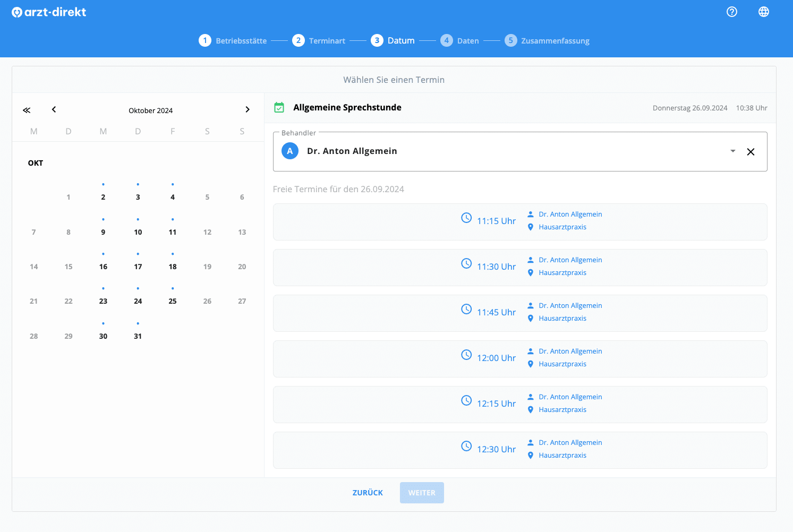This screenshot has height=532, width=793.
Task: Pick October 31 in the calendar
Action: pyautogui.click(x=138, y=336)
